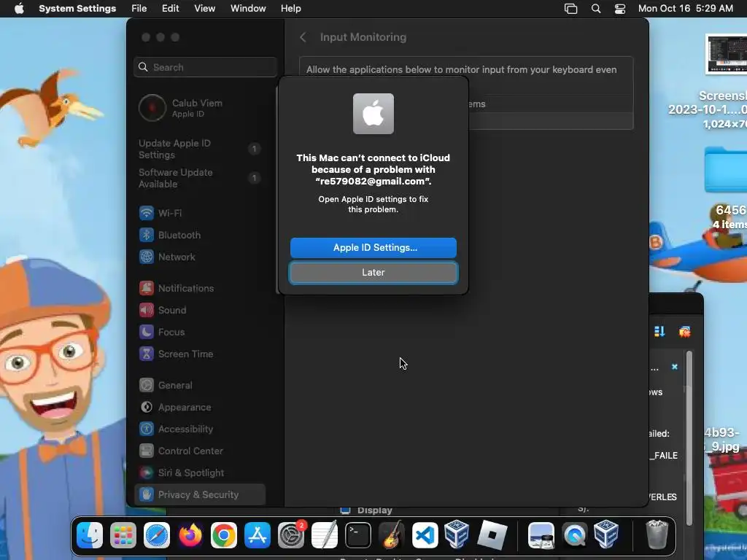Launch Safari from the Dock
747x560 pixels.
(157, 535)
